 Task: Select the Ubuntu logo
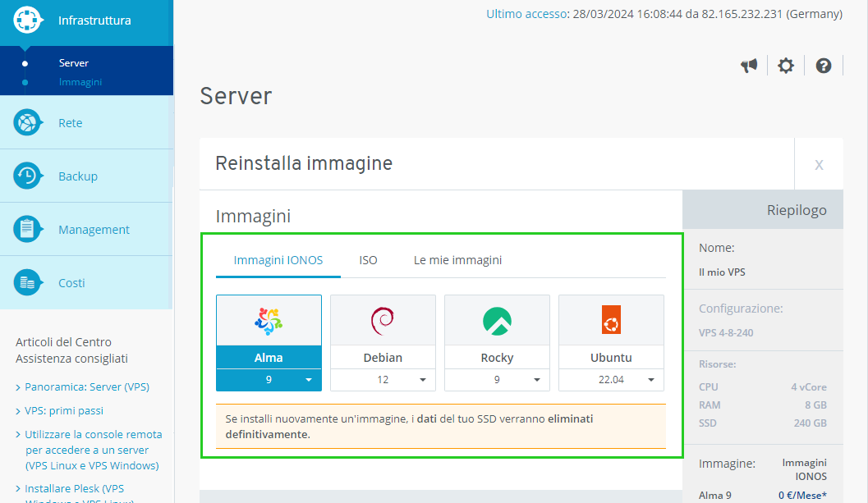(x=611, y=320)
